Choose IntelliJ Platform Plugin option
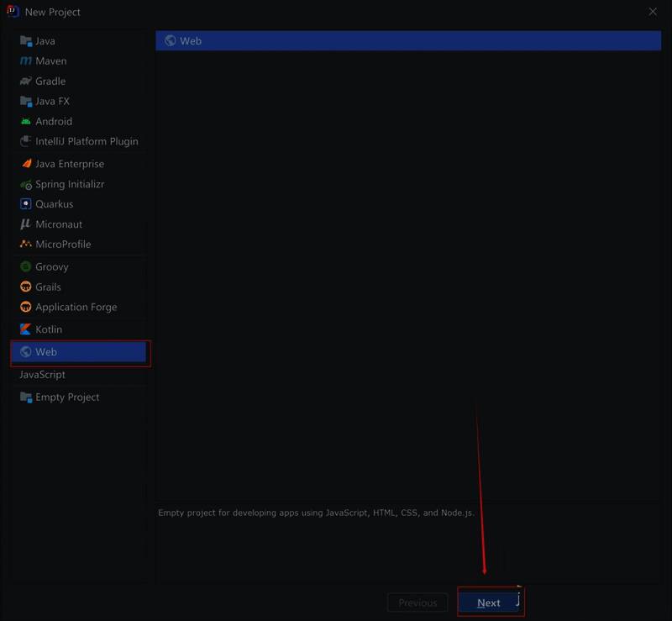The width and height of the screenshot is (672, 621). 86,142
